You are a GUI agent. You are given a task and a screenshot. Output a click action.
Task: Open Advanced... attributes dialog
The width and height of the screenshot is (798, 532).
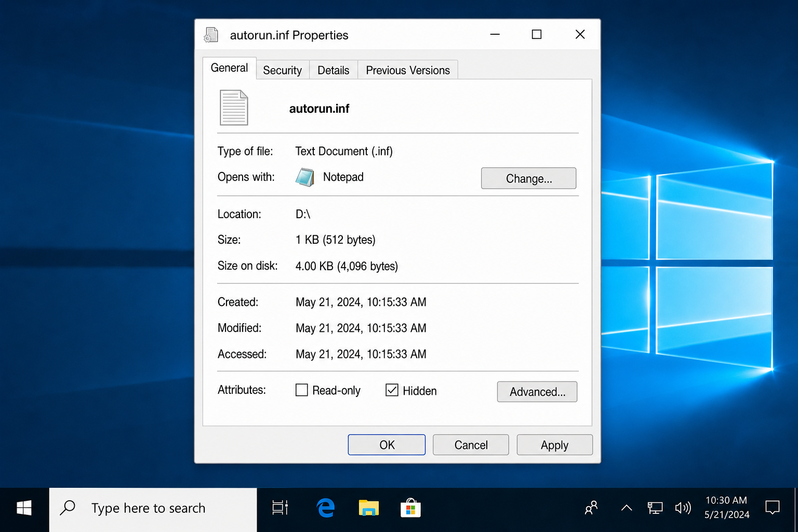pos(537,392)
